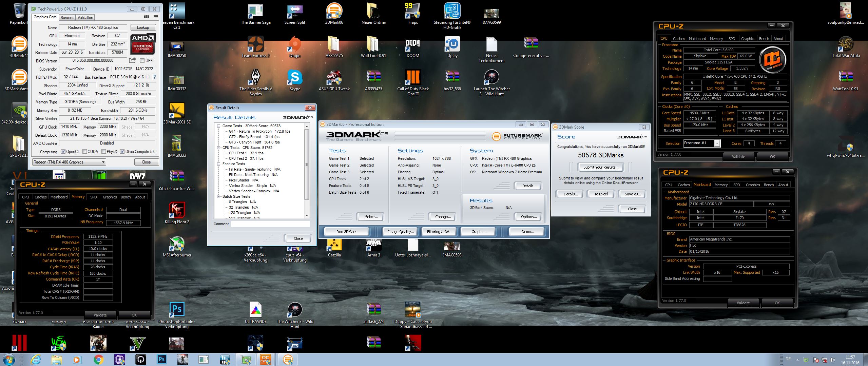The width and height of the screenshot is (868, 366).
Task: Click the Google Chrome taskbar icon
Action: [98, 359]
